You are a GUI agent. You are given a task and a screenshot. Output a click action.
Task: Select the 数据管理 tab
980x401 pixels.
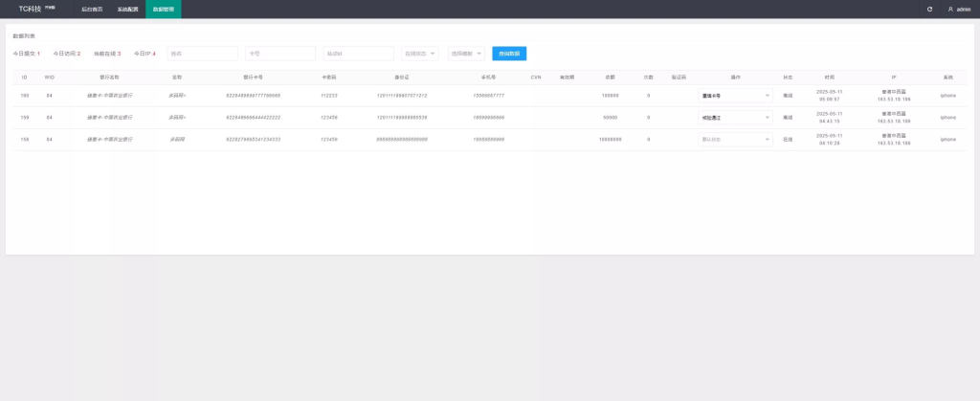[x=164, y=10]
